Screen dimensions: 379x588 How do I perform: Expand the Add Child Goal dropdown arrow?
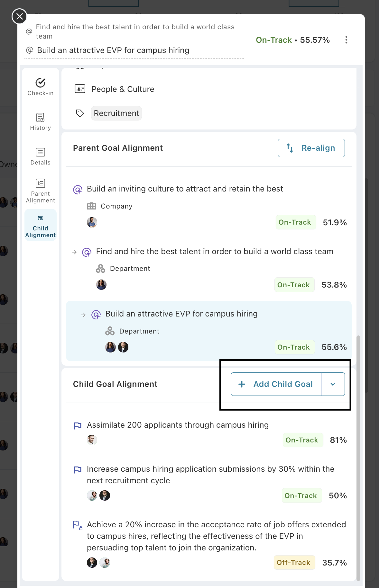(333, 384)
